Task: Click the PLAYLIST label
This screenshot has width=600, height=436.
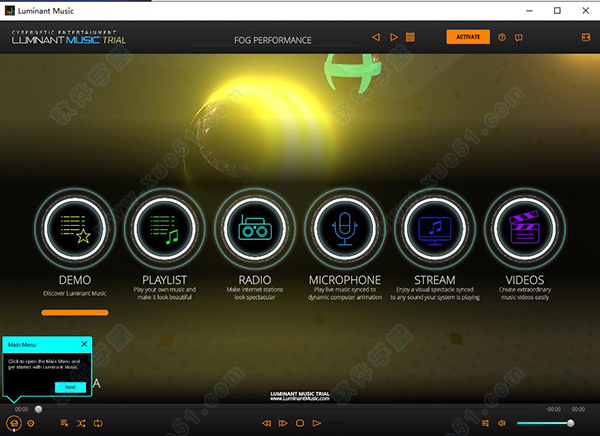Action: coord(165,280)
